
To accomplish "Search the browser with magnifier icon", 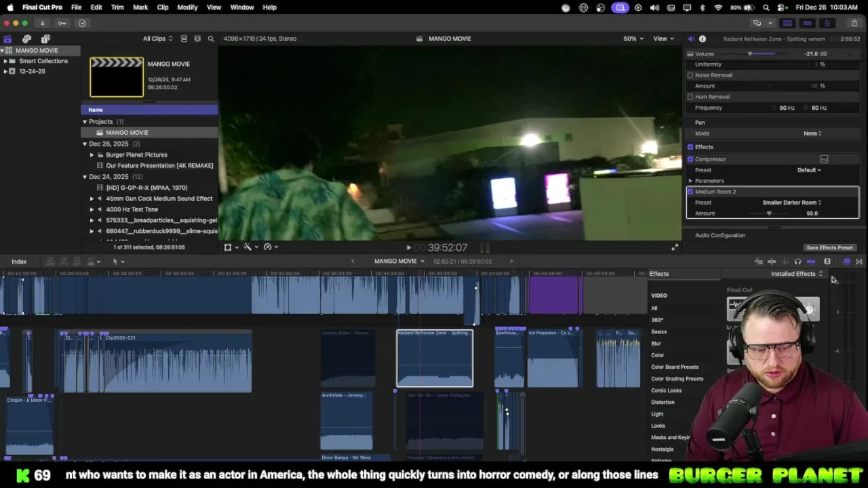I will pos(211,39).
